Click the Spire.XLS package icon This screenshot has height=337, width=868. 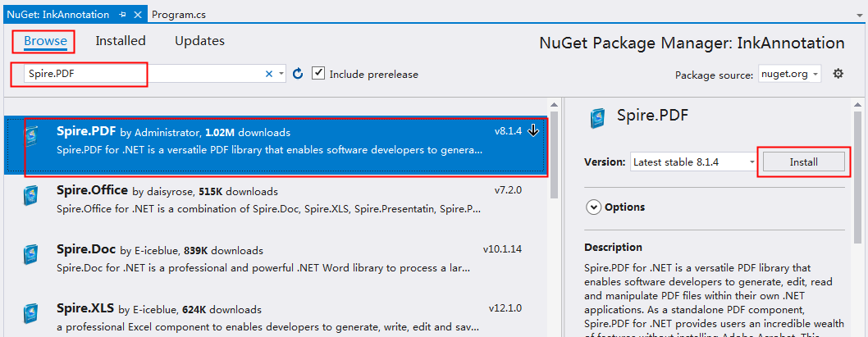pyautogui.click(x=30, y=314)
